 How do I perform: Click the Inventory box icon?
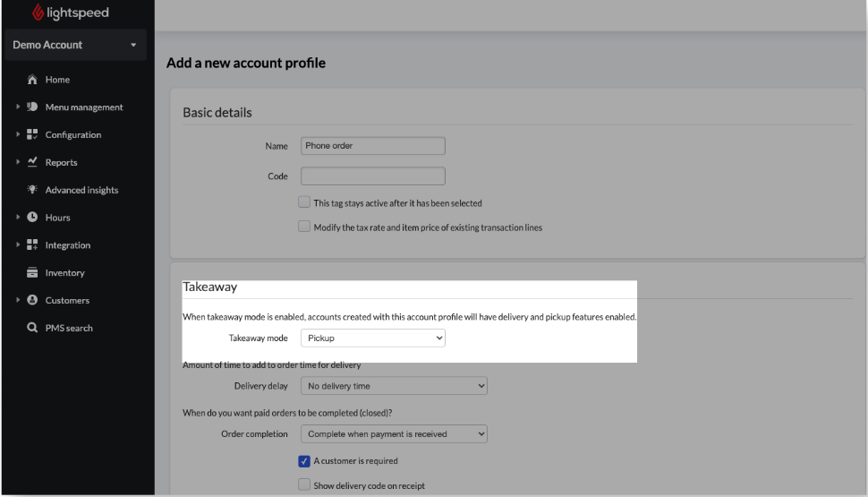tap(32, 273)
